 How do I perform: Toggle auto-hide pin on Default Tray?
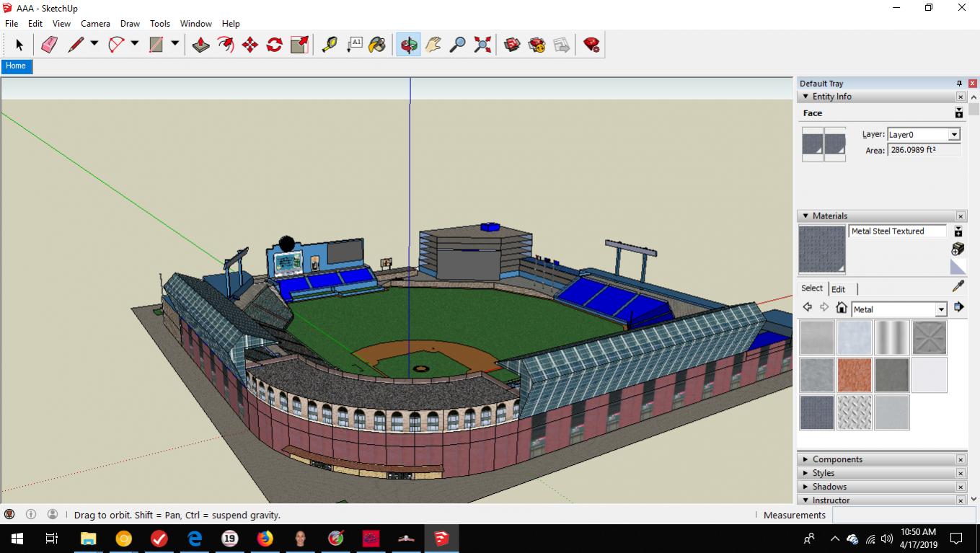click(x=959, y=84)
